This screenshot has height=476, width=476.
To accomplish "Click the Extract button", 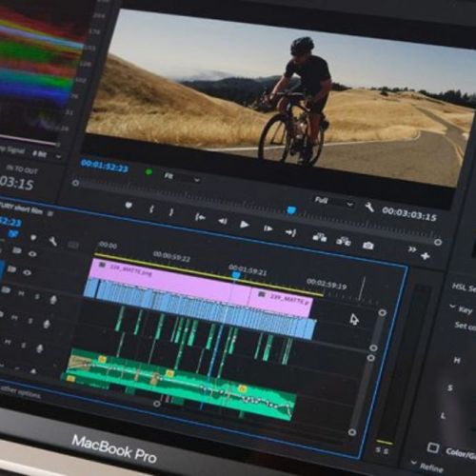I will 344,242.
